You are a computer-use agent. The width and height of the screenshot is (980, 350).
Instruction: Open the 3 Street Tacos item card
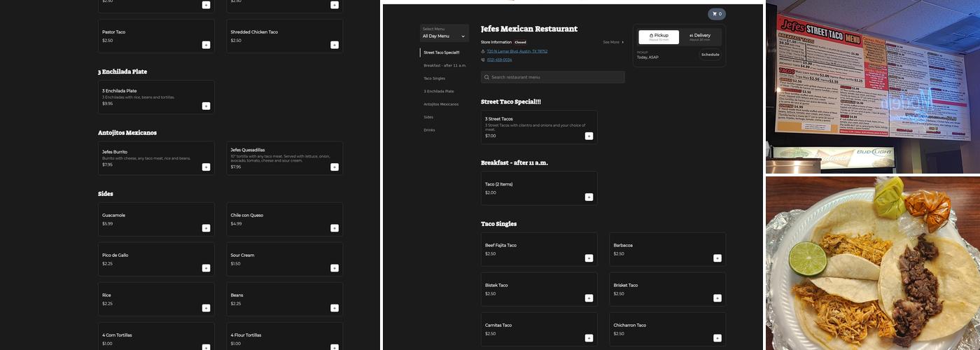pyautogui.click(x=539, y=127)
